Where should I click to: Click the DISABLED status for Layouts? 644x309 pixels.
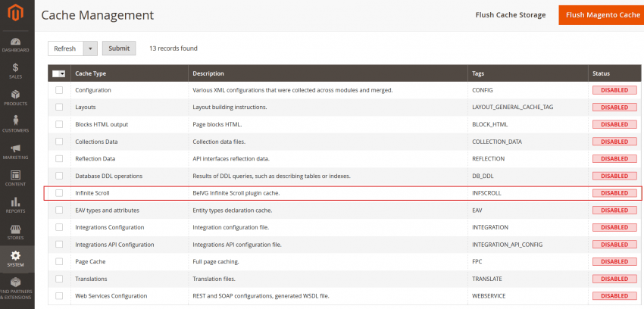[614, 107]
